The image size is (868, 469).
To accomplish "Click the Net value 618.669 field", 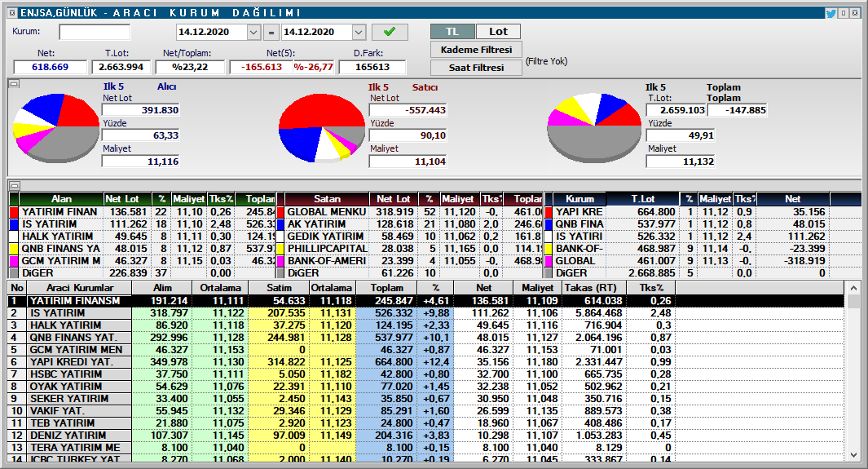I will tap(51, 67).
